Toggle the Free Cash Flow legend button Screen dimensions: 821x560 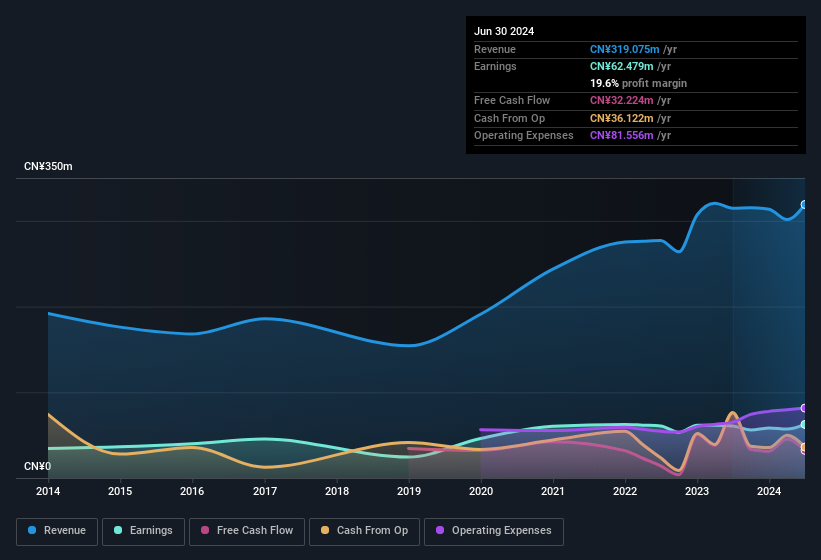tap(247, 531)
